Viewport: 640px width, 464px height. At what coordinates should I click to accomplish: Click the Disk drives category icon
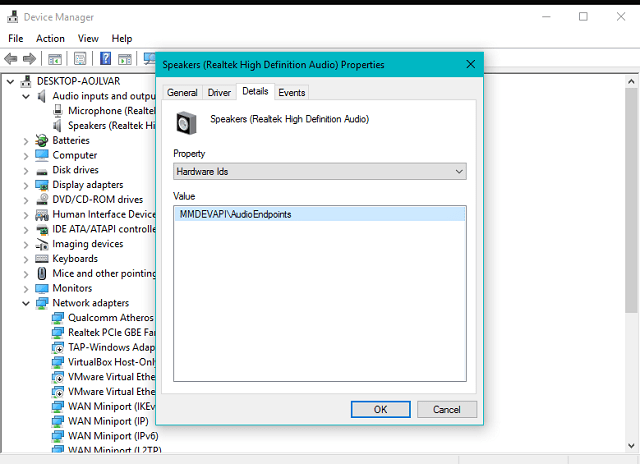coord(42,171)
